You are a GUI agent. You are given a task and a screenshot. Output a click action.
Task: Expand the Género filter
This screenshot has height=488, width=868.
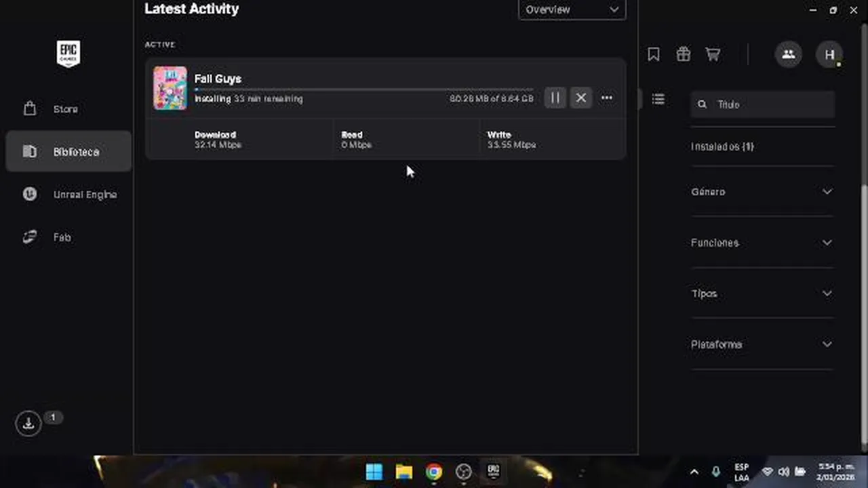pyautogui.click(x=762, y=192)
